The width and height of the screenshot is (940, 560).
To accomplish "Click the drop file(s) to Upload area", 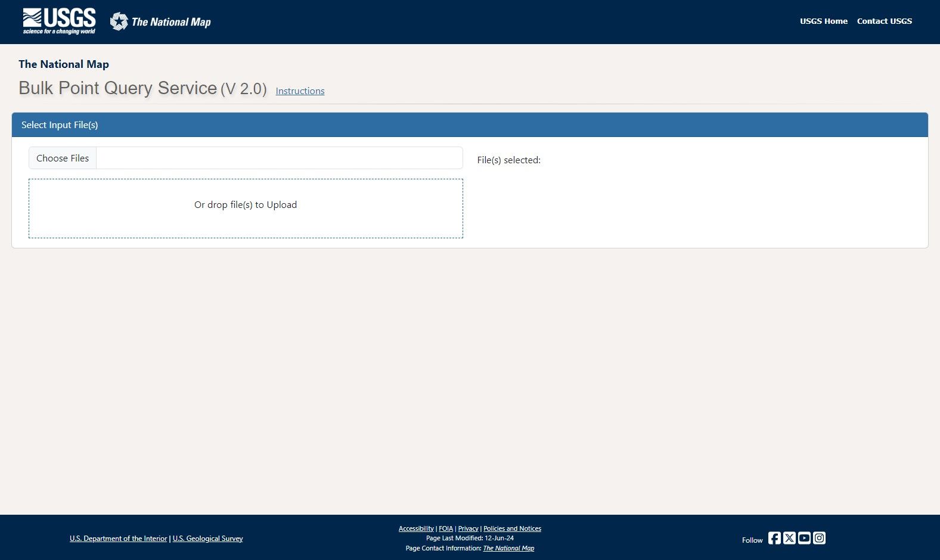I will pos(246,209).
